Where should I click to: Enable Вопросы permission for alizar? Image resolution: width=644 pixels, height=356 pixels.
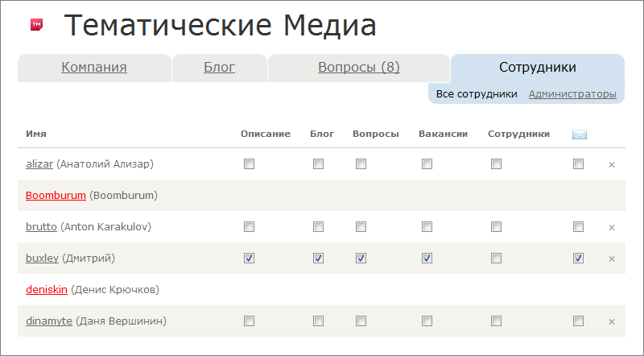361,164
